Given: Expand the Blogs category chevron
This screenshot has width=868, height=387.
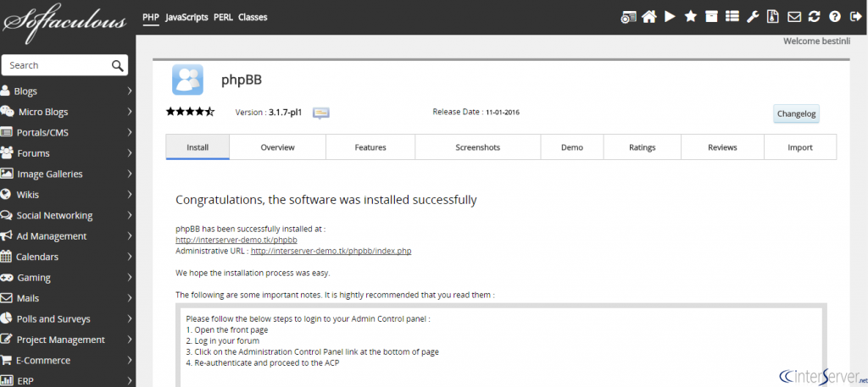Looking at the screenshot, I should [129, 91].
